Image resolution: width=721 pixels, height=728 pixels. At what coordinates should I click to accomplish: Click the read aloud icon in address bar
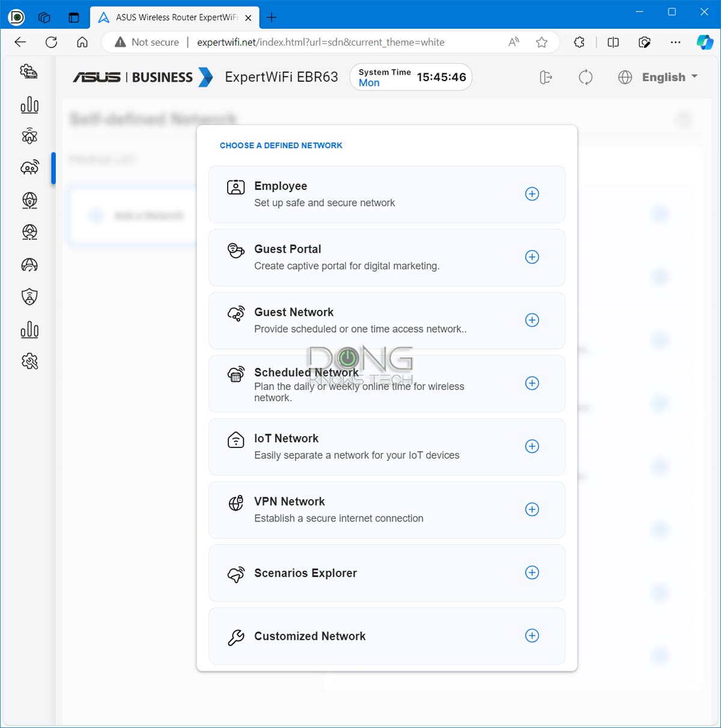point(514,42)
